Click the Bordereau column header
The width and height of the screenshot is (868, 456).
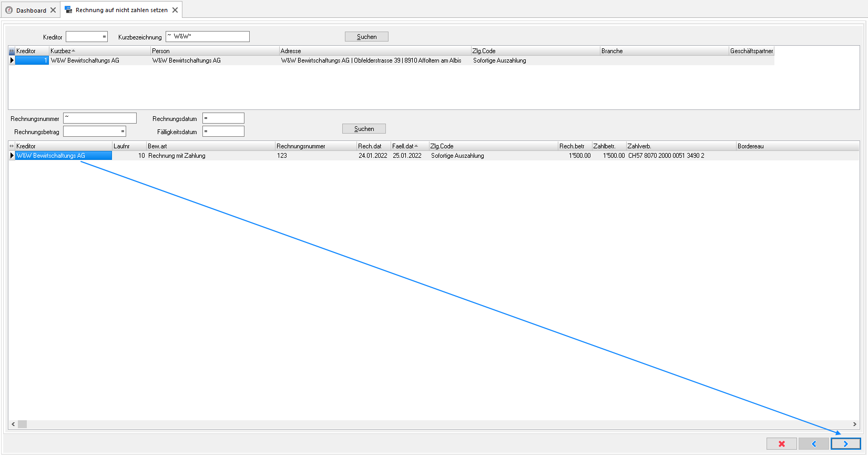coord(798,146)
